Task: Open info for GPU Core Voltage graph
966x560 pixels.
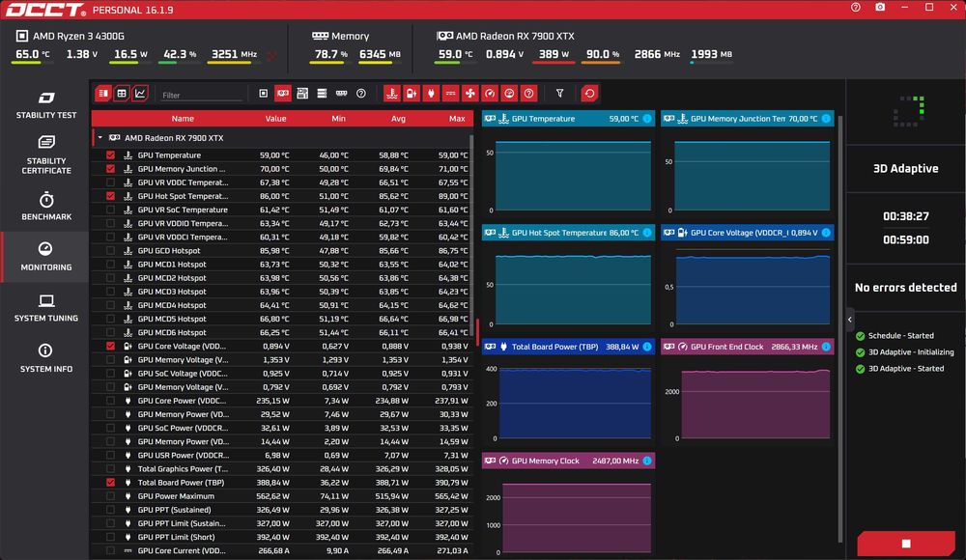Action: pos(826,233)
